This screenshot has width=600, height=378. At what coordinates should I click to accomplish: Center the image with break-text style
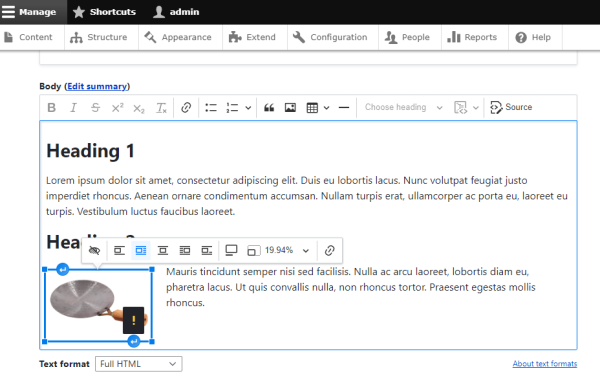(x=163, y=251)
